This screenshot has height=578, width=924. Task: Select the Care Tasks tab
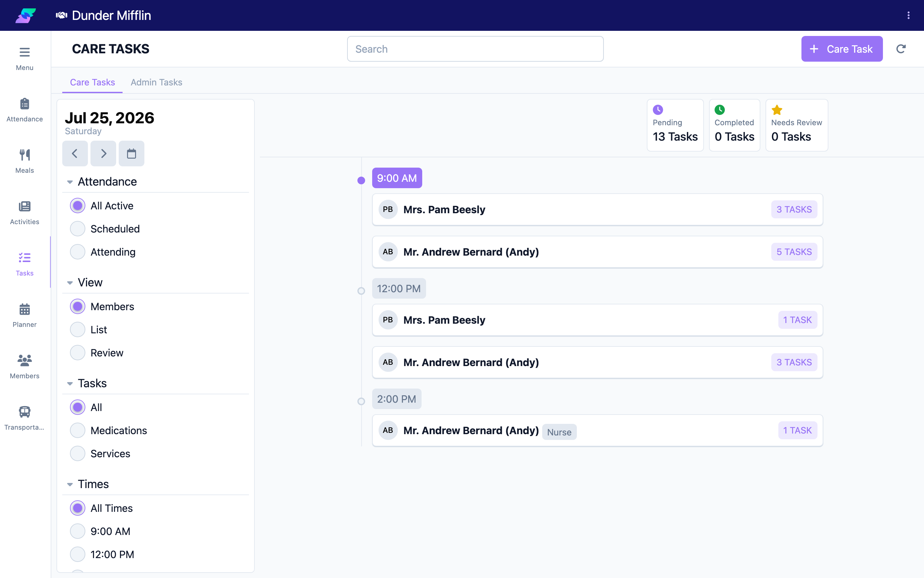click(x=92, y=82)
